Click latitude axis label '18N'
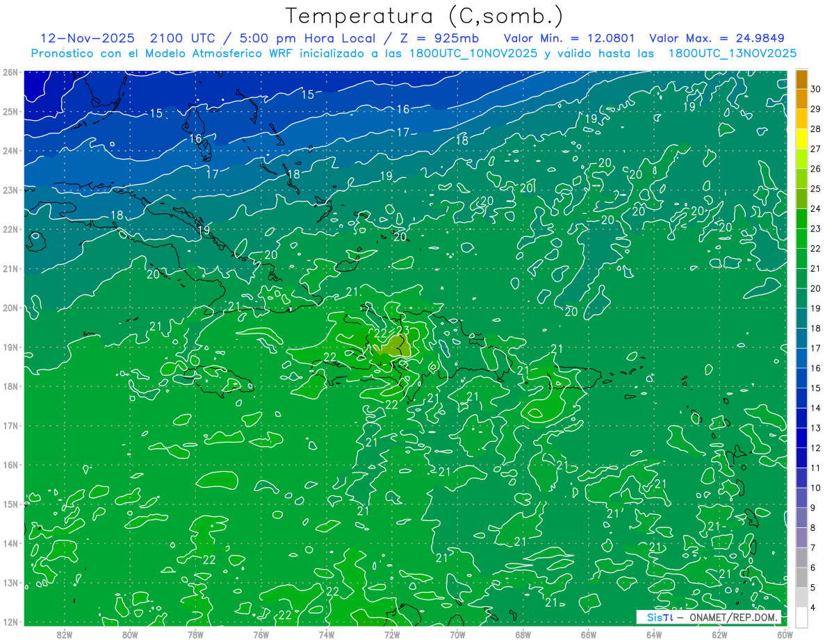The height and width of the screenshot is (644, 834). (10, 386)
